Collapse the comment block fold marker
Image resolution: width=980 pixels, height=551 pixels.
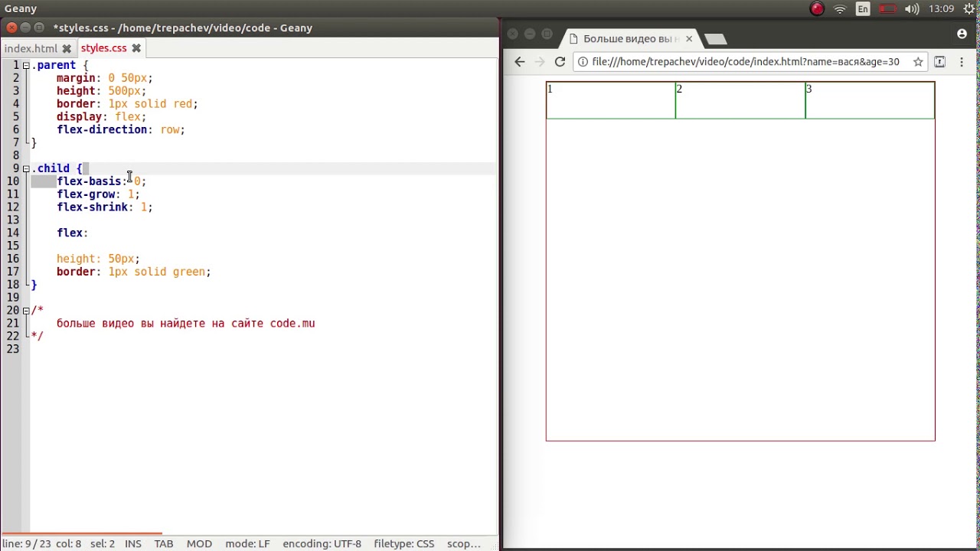pos(26,311)
